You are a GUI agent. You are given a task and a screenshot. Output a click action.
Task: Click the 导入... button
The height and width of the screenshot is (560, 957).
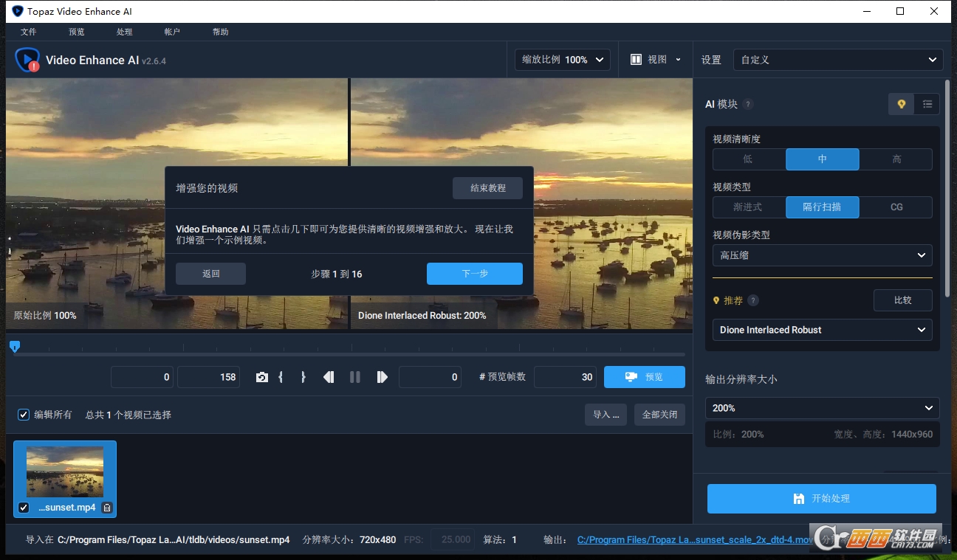[x=606, y=415]
